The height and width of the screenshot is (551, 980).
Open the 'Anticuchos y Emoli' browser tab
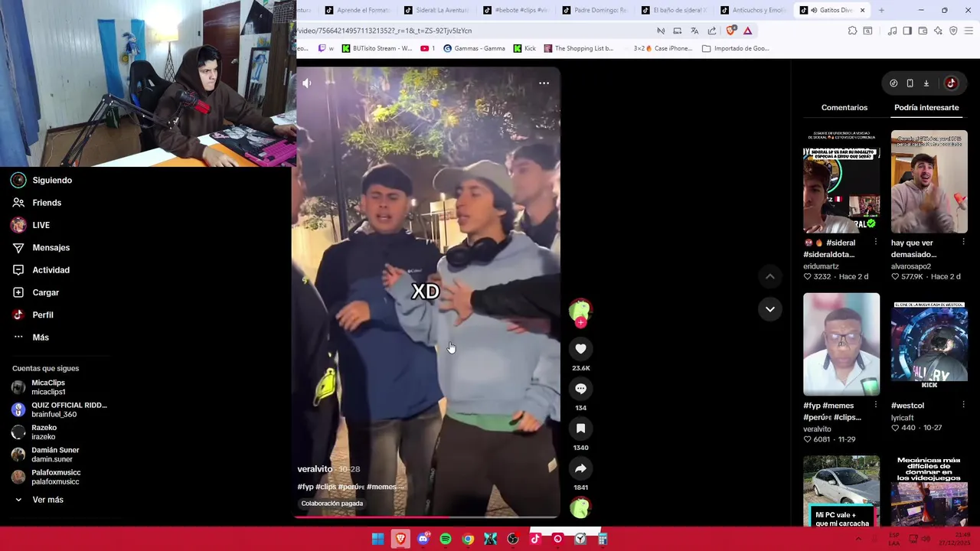[753, 10]
